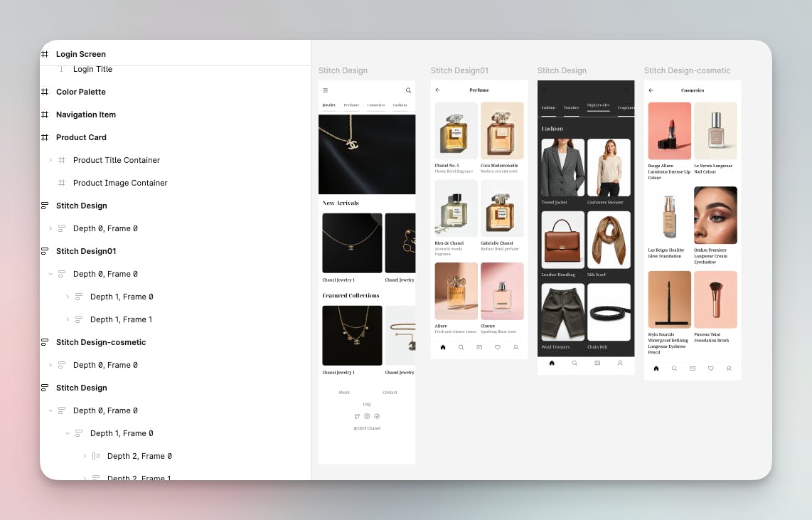Select the Perfume tab in the jewelry mockup
The height and width of the screenshot is (520, 812).
coord(352,105)
